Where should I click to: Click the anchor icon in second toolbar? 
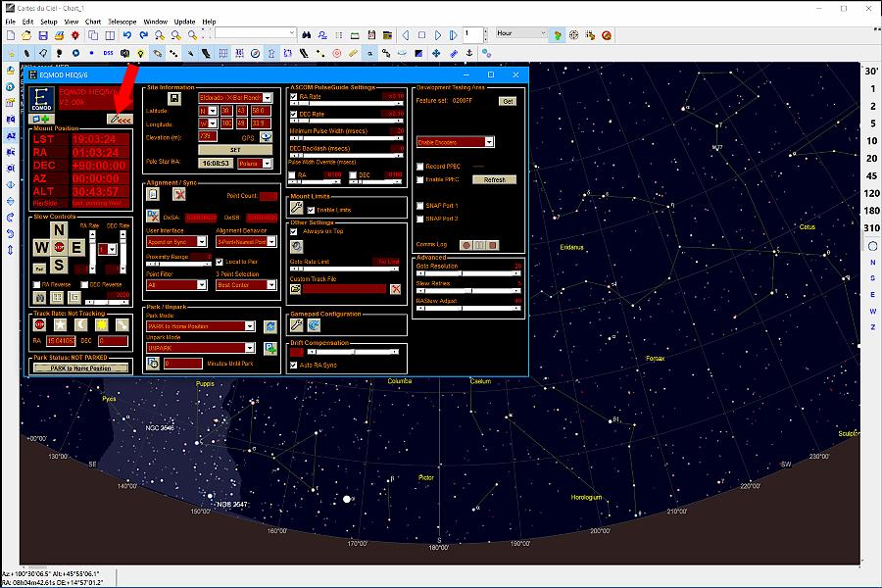[x=469, y=53]
